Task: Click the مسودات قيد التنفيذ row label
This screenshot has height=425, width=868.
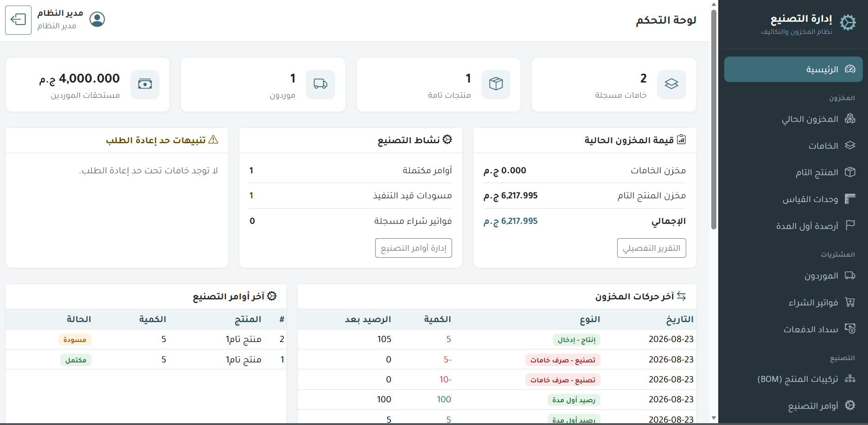Action: click(x=412, y=196)
